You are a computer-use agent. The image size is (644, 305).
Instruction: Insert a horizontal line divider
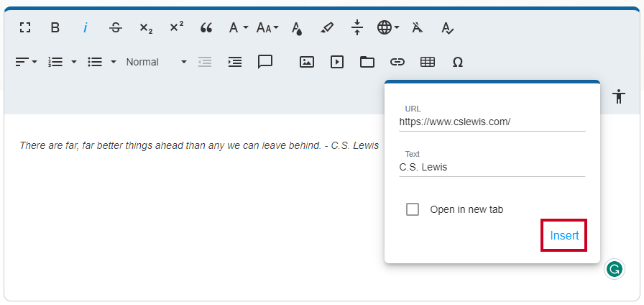[x=357, y=27]
